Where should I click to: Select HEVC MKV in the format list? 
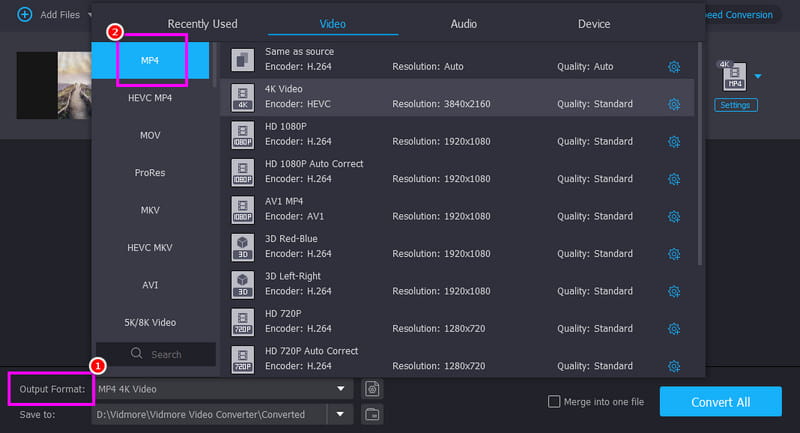(x=151, y=247)
